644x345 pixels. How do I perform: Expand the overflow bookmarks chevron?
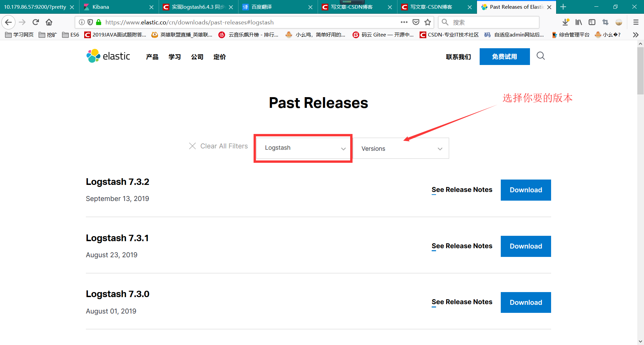[636, 34]
